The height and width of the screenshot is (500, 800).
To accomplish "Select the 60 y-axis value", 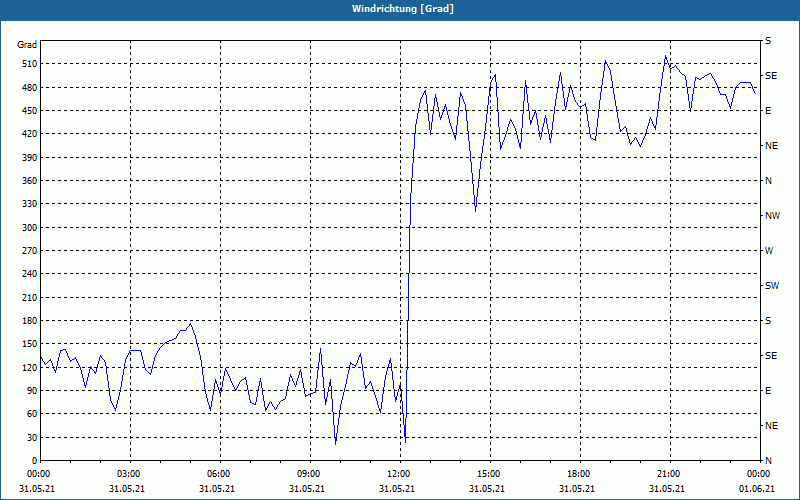I will pyautogui.click(x=31, y=414).
